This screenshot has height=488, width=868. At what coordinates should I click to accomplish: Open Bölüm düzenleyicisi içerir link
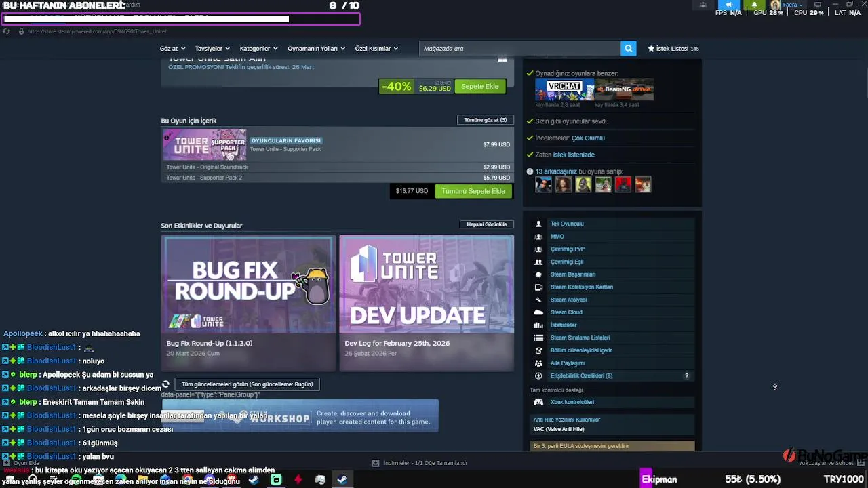click(x=581, y=350)
